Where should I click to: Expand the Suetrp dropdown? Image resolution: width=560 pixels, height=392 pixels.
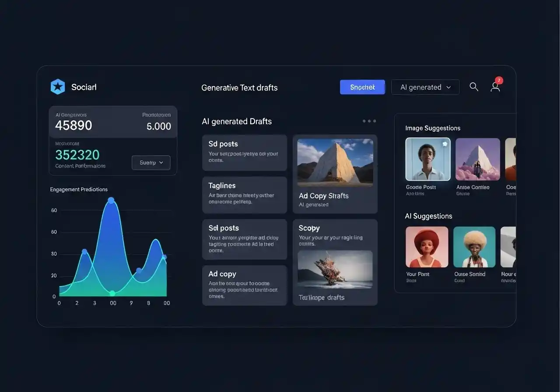(x=150, y=162)
